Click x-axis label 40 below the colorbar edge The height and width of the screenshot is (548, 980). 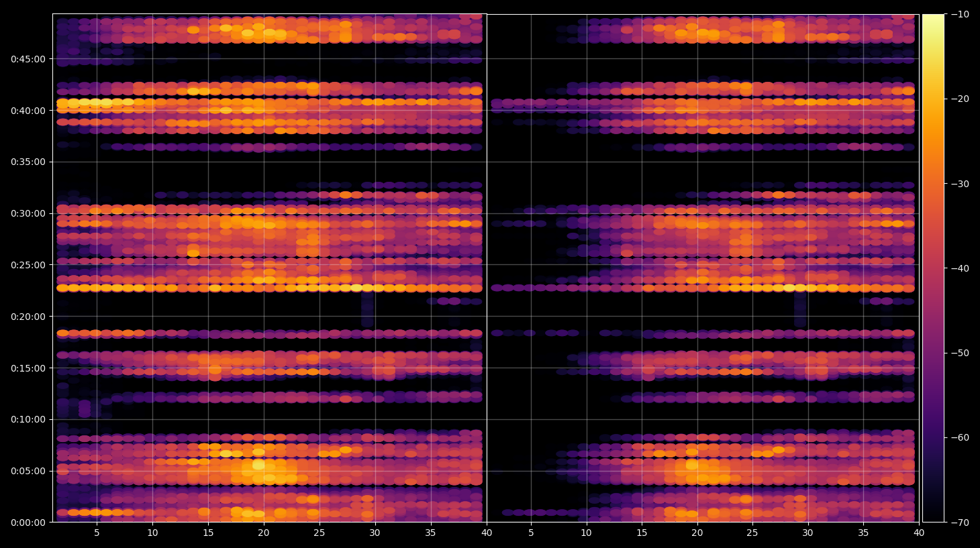[x=919, y=533]
